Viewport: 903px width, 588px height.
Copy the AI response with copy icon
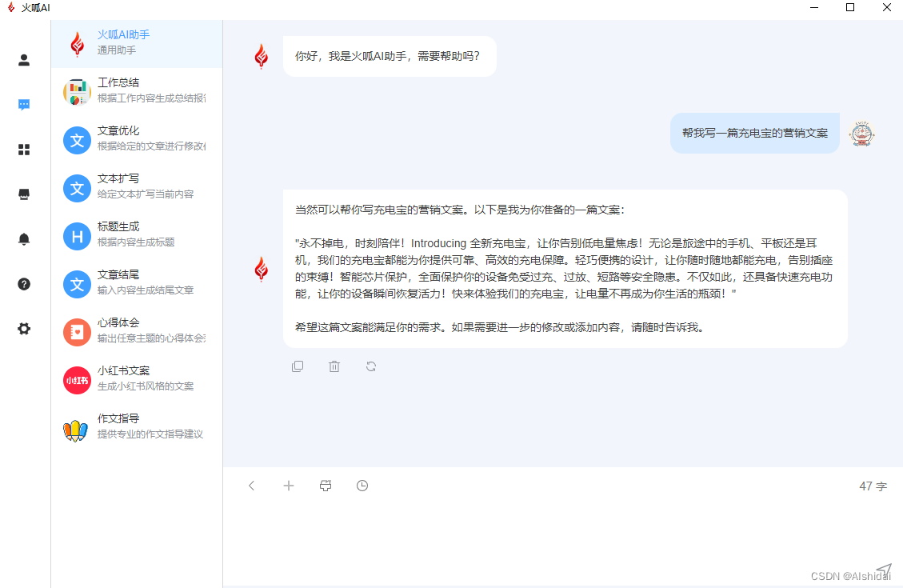coord(298,366)
